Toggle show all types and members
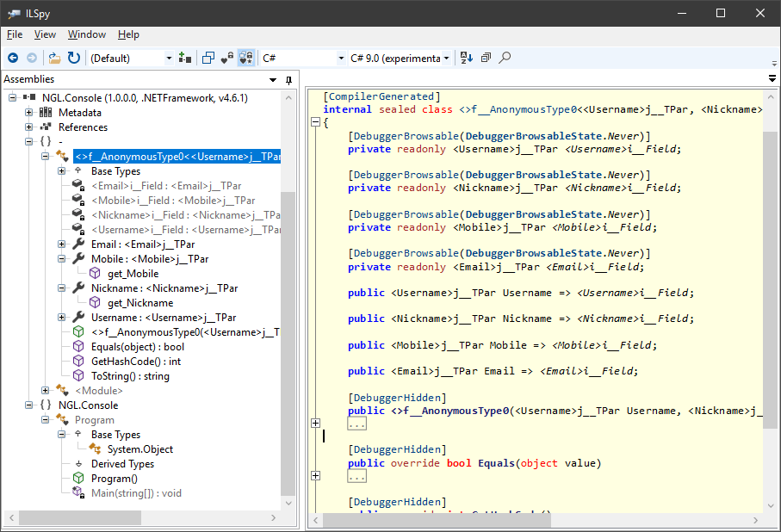Image resolution: width=781 pixels, height=532 pixels. [246, 59]
